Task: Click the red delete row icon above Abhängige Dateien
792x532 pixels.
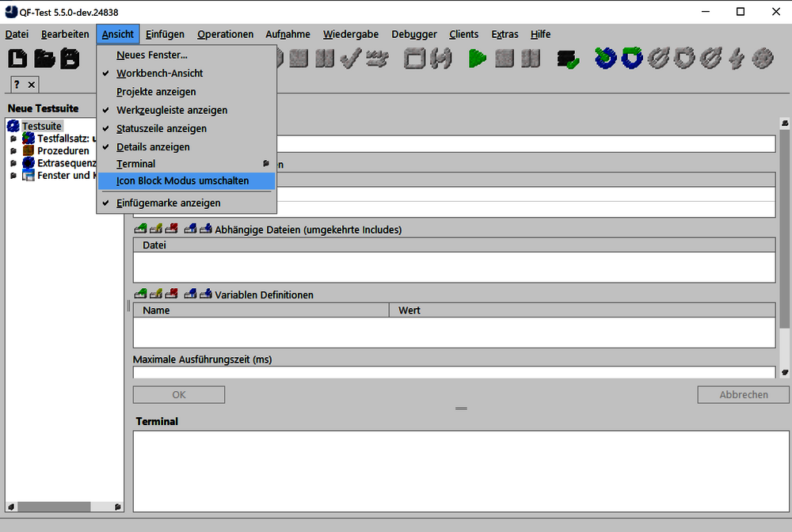Action: [171, 230]
